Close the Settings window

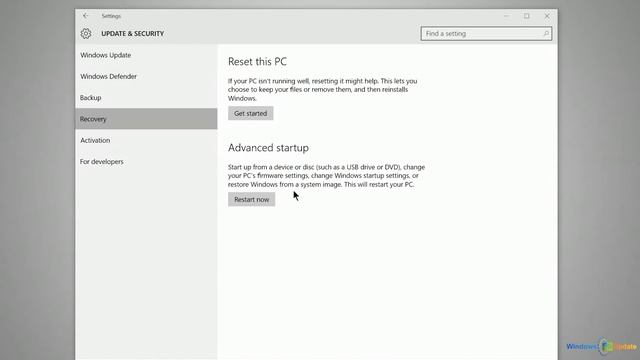[547, 16]
